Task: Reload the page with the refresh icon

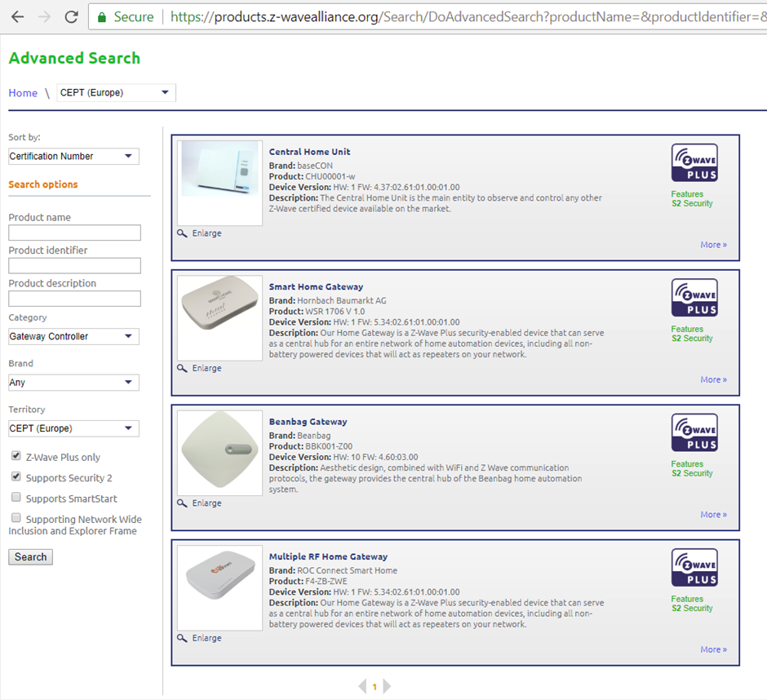Action: [x=72, y=16]
